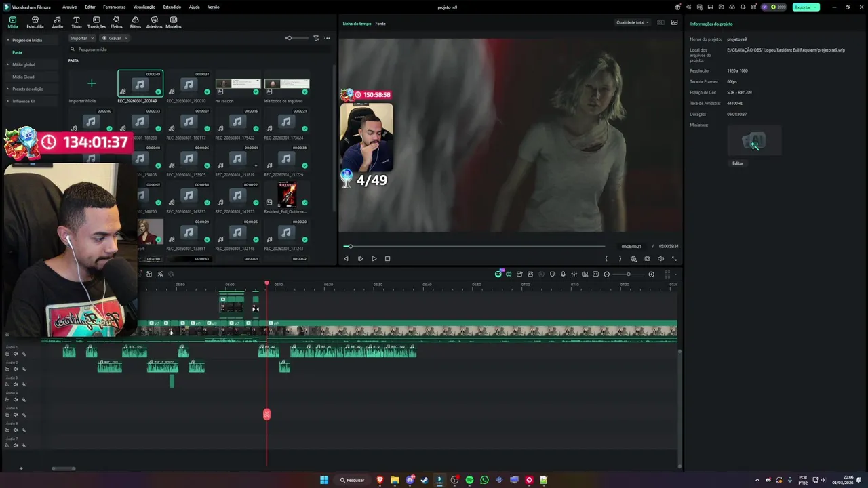The height and width of the screenshot is (488, 868).
Task: Mute the Áudio 7 track
Action: (16, 445)
